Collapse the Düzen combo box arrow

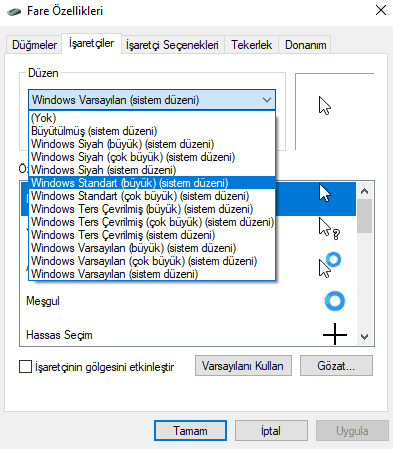tap(267, 100)
